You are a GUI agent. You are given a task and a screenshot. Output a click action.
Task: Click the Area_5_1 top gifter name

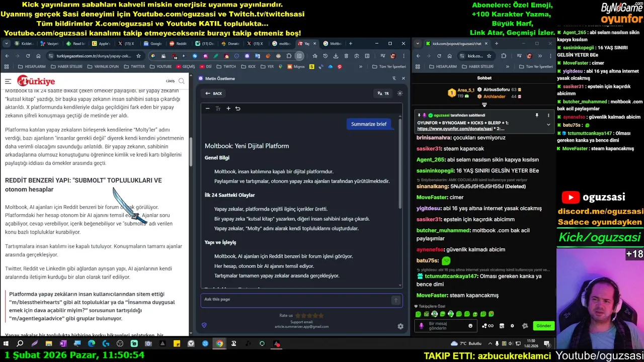(466, 90)
